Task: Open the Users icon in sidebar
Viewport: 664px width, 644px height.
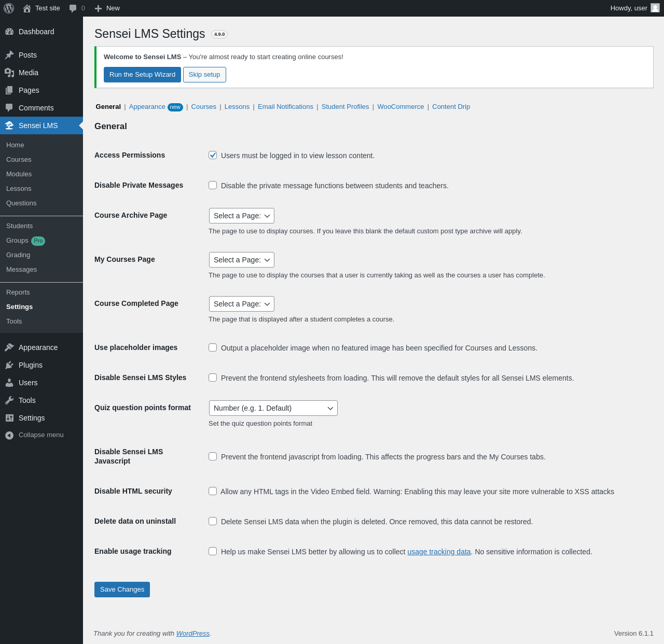Action: tap(9, 383)
